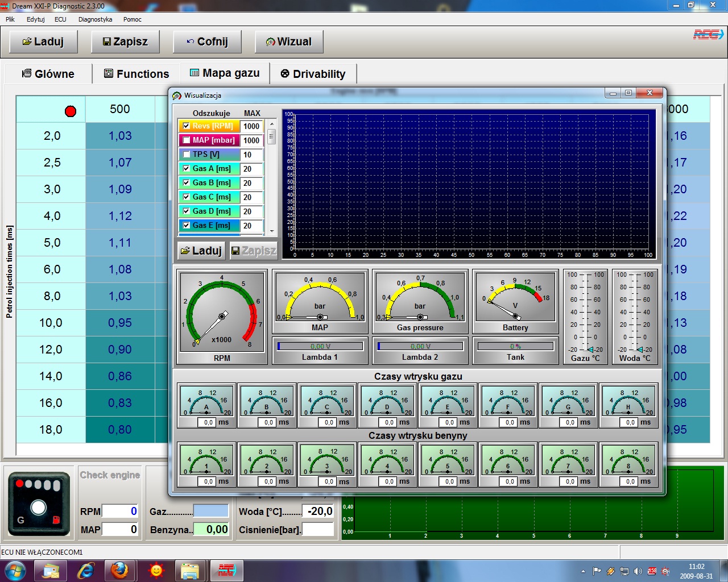Uncheck the Gas D [ms] checkbox
This screenshot has width=728, height=582.
point(186,211)
